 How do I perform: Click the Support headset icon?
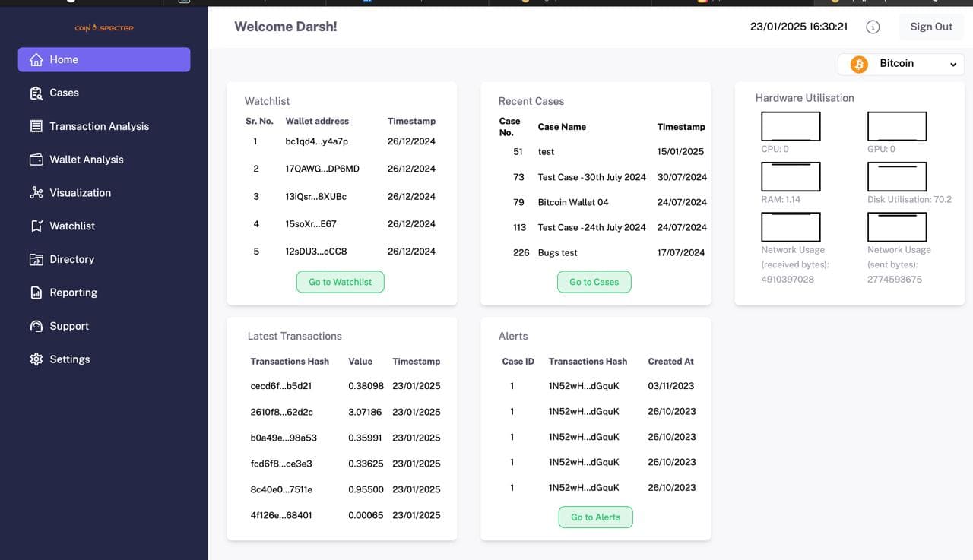[x=36, y=326]
